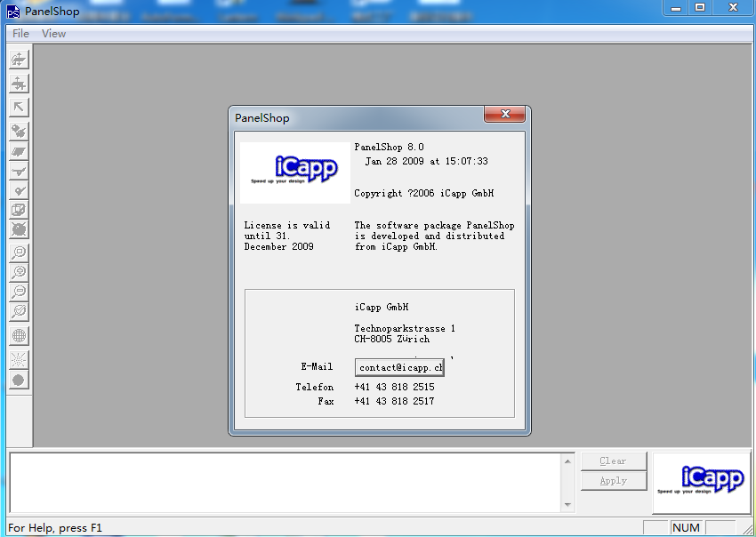This screenshot has height=537, width=756.
Task: Close the PanelShop main window
Action: click(x=733, y=8)
